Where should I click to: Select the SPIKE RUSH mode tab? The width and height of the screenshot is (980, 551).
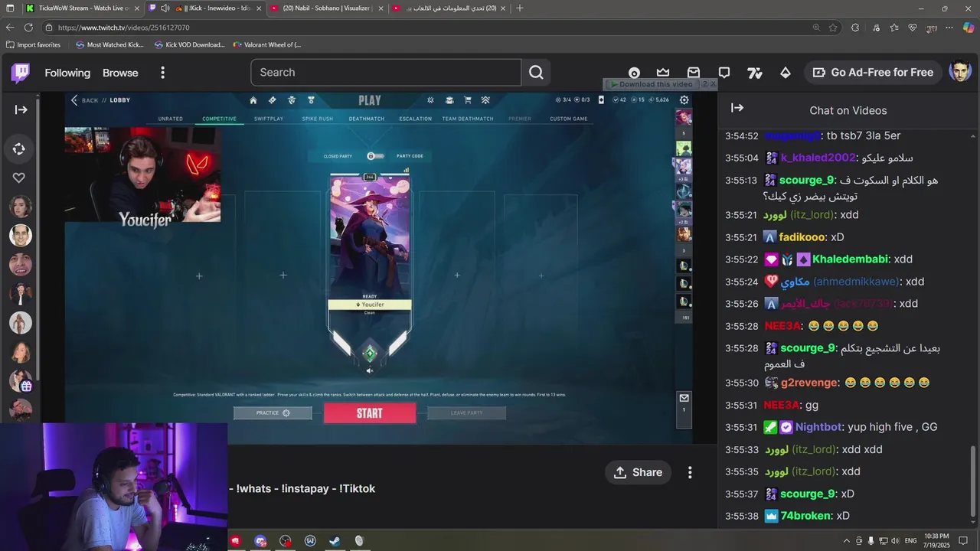coord(317,119)
